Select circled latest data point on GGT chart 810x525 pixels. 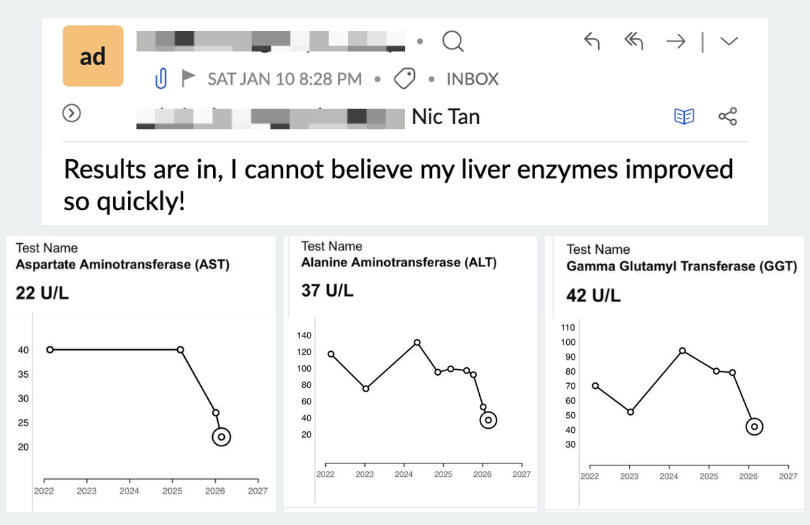tap(755, 427)
